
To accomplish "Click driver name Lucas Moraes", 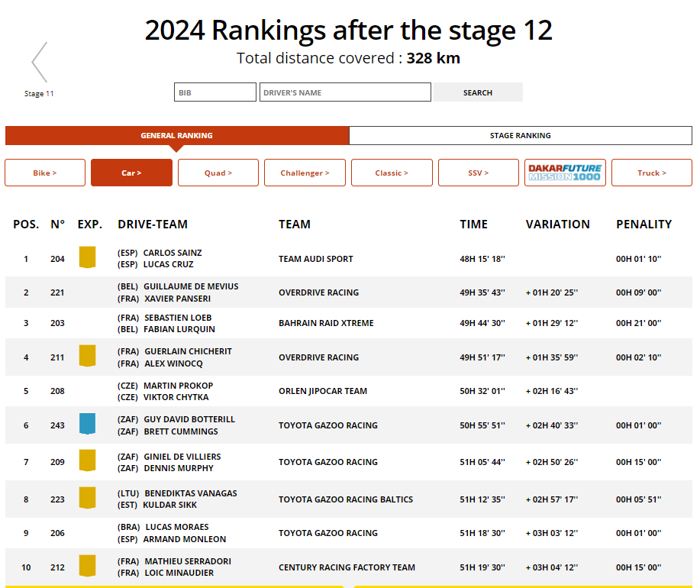I will pyautogui.click(x=177, y=527).
